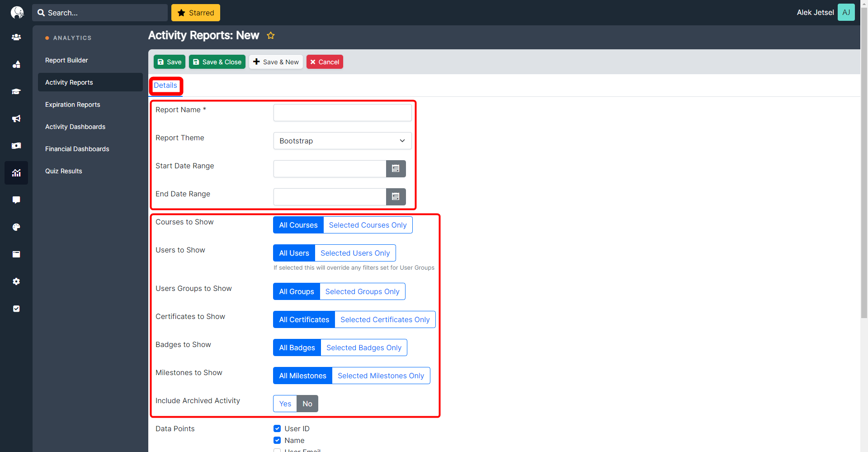Click the elephant app logo
This screenshot has height=452, width=868.
point(16,12)
